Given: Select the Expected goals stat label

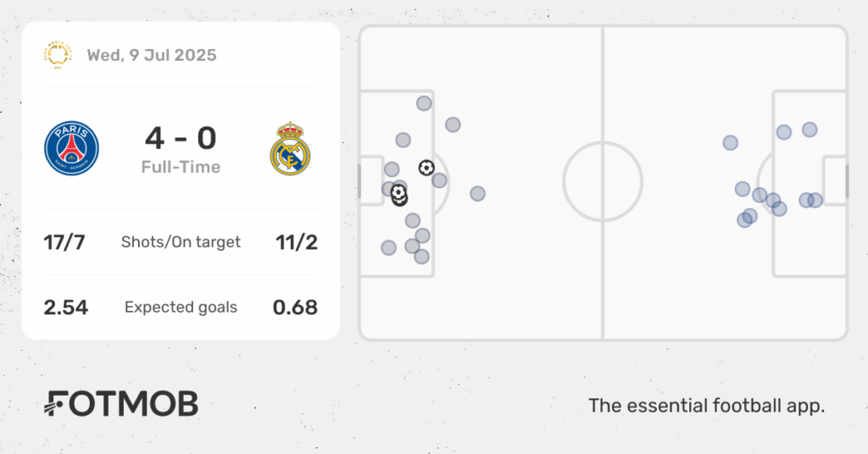Looking at the screenshot, I should (x=181, y=307).
